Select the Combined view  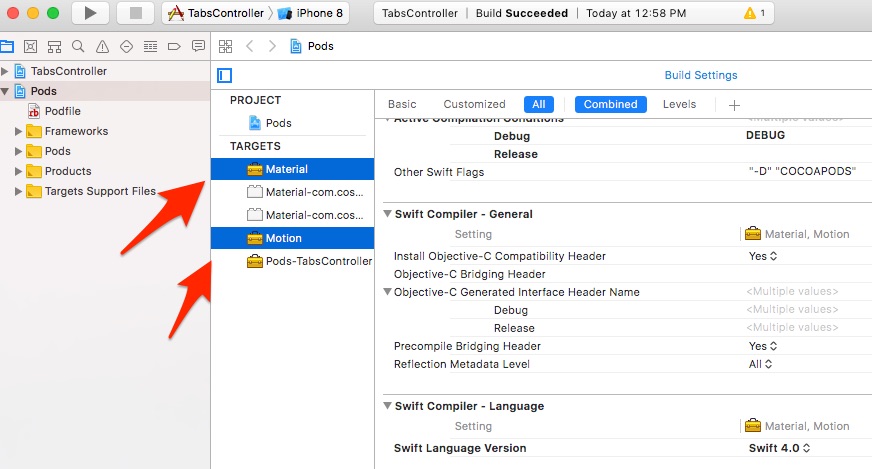[x=611, y=104]
